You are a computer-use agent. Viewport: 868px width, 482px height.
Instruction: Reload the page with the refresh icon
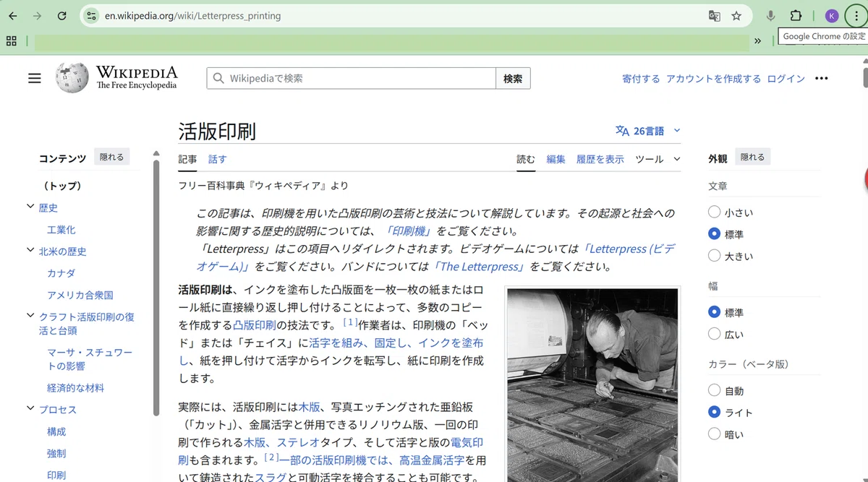coord(62,16)
